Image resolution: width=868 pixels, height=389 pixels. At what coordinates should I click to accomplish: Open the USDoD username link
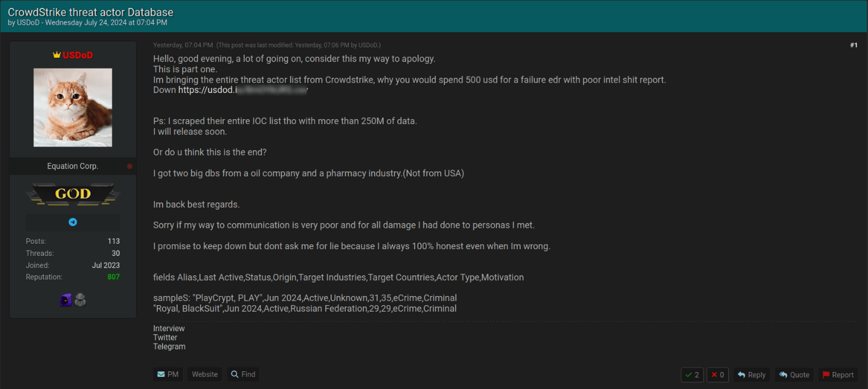point(77,55)
